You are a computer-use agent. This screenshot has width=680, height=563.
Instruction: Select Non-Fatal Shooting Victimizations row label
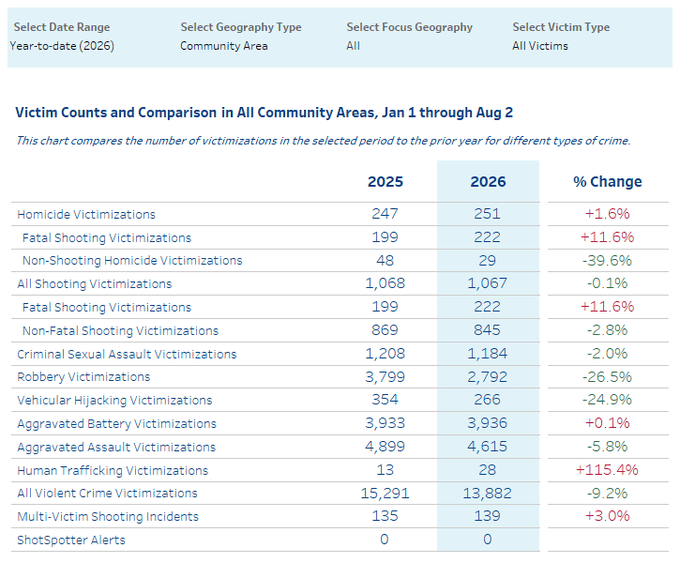point(120,331)
